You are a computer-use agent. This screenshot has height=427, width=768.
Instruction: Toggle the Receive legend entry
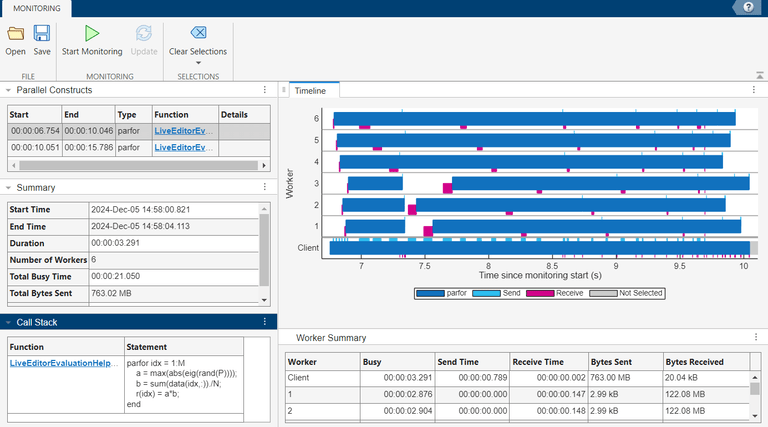564,293
